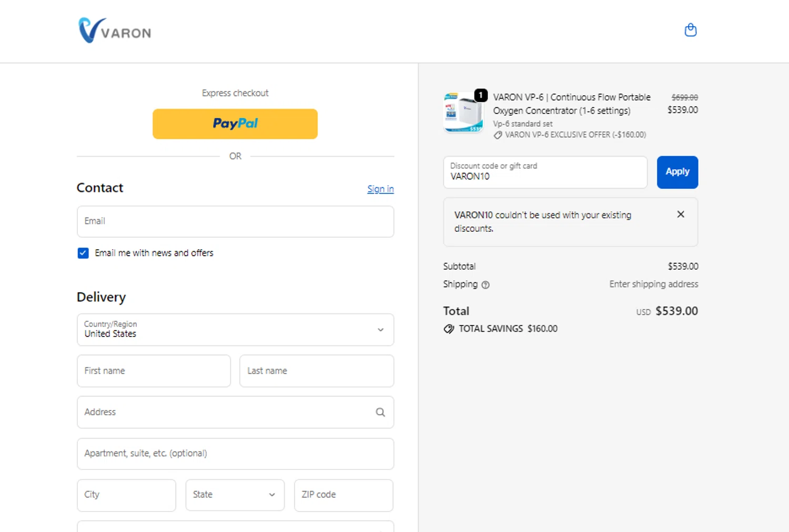The image size is (789, 532).
Task: Click the search icon in Address field
Action: [x=380, y=413]
